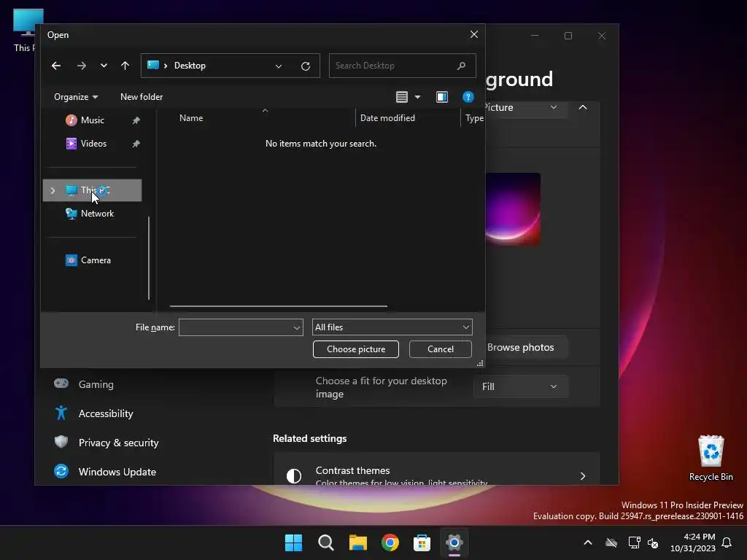This screenshot has height=560, width=747.
Task: Go back in the Open dialog
Action: [x=55, y=66]
